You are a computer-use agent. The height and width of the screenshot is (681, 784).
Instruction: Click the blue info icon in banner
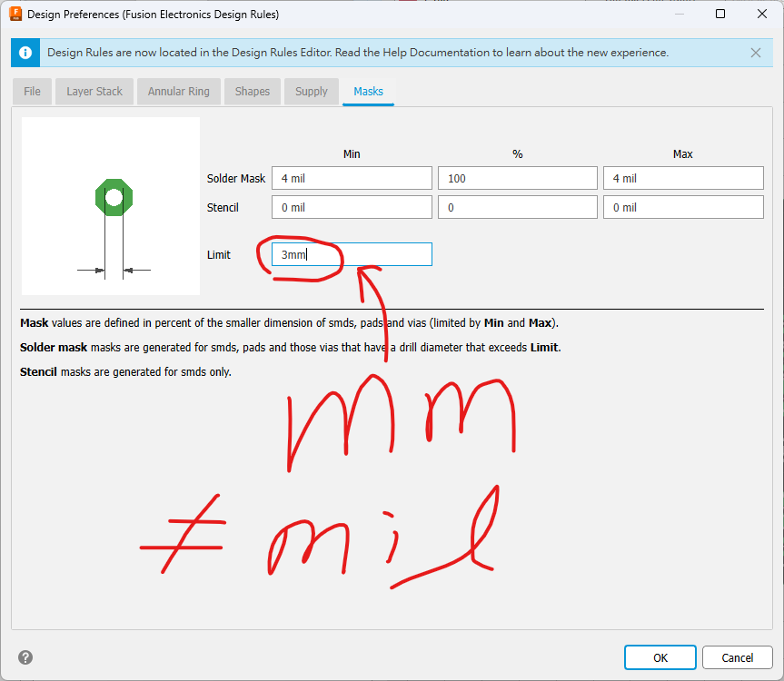coord(26,53)
